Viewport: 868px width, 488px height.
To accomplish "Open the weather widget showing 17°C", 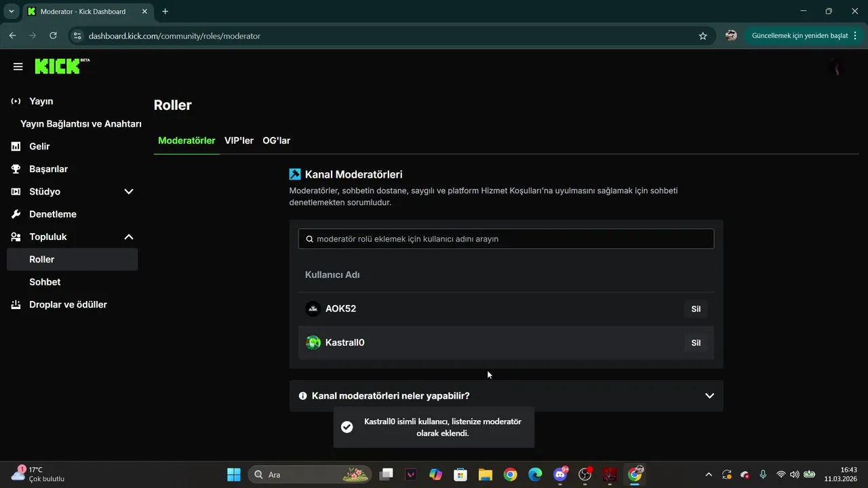I will (x=39, y=474).
